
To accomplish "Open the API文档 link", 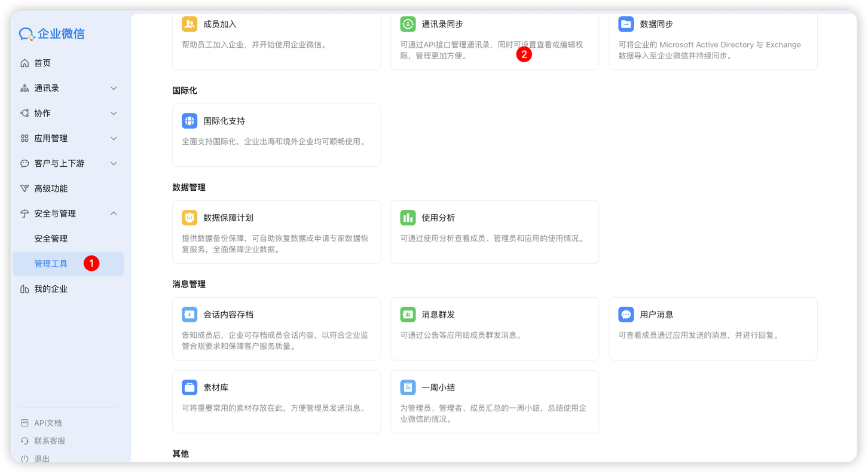I will point(48,423).
